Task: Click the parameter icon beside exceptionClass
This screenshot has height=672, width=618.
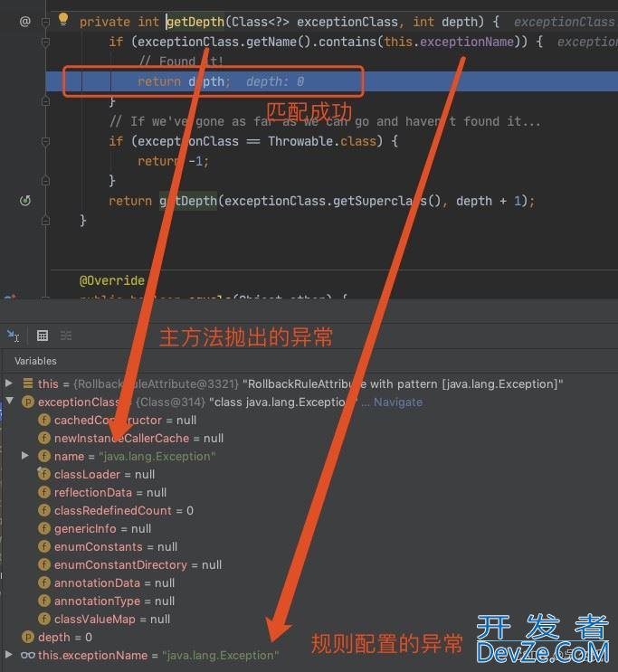Action: tap(27, 402)
